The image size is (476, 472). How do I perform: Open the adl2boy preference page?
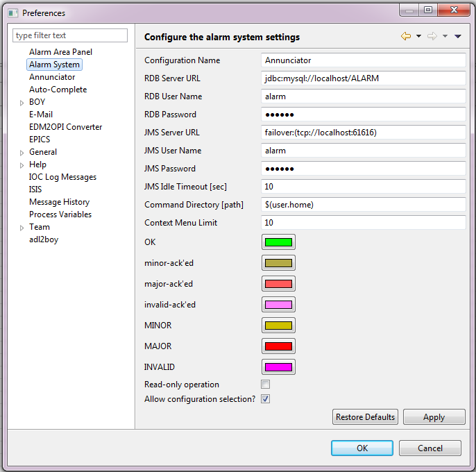[44, 239]
